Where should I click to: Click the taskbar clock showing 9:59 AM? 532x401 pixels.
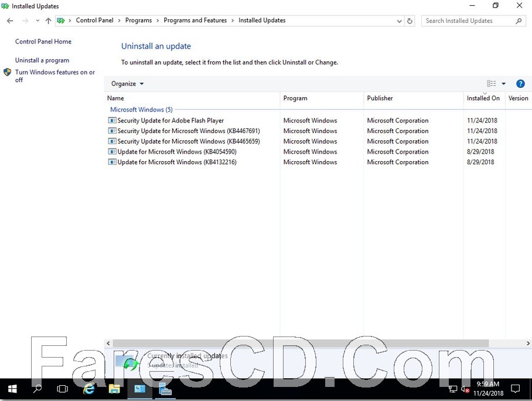488,389
